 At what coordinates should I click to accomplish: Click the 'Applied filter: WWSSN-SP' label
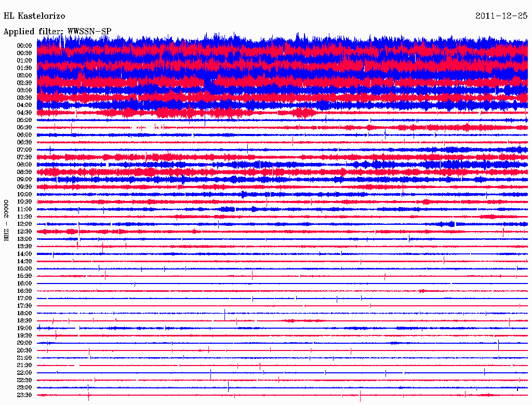(57, 31)
